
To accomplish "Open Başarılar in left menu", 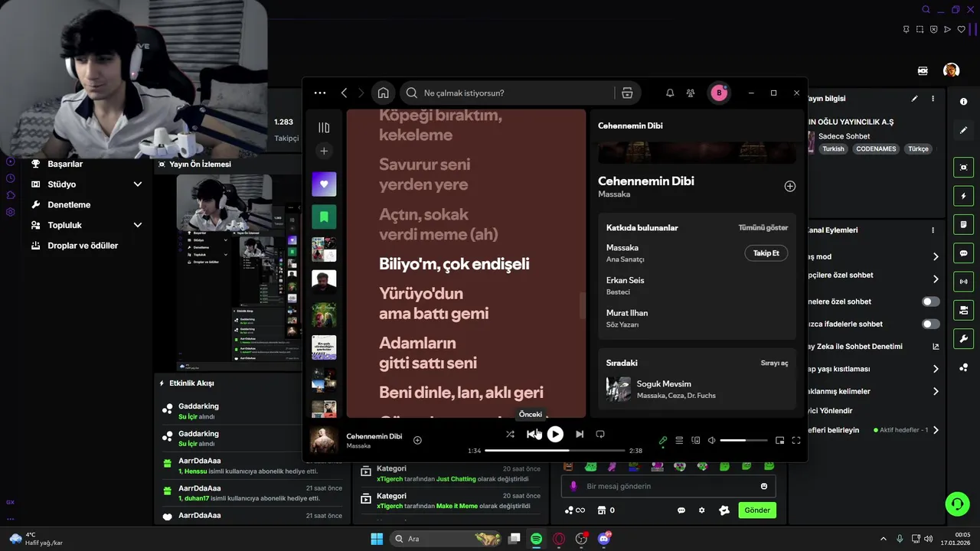I will tap(65, 164).
